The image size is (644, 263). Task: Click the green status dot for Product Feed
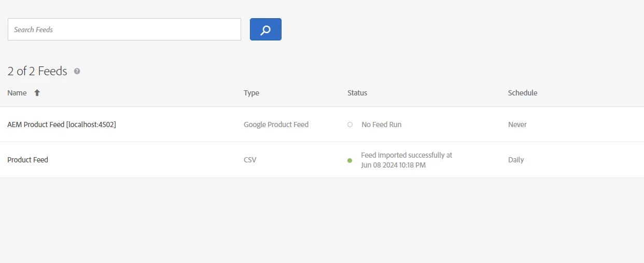pyautogui.click(x=350, y=160)
